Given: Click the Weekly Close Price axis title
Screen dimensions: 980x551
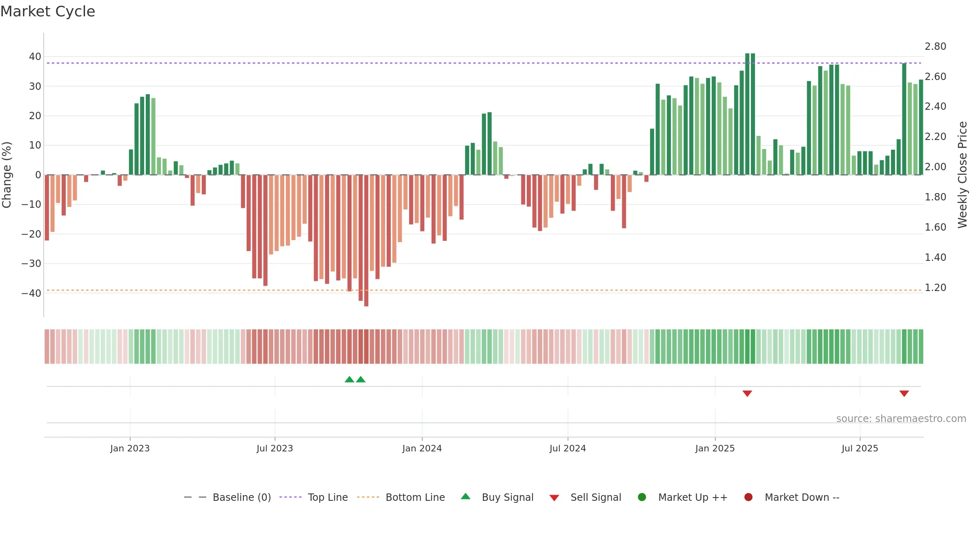Looking at the screenshot, I should click(962, 175).
